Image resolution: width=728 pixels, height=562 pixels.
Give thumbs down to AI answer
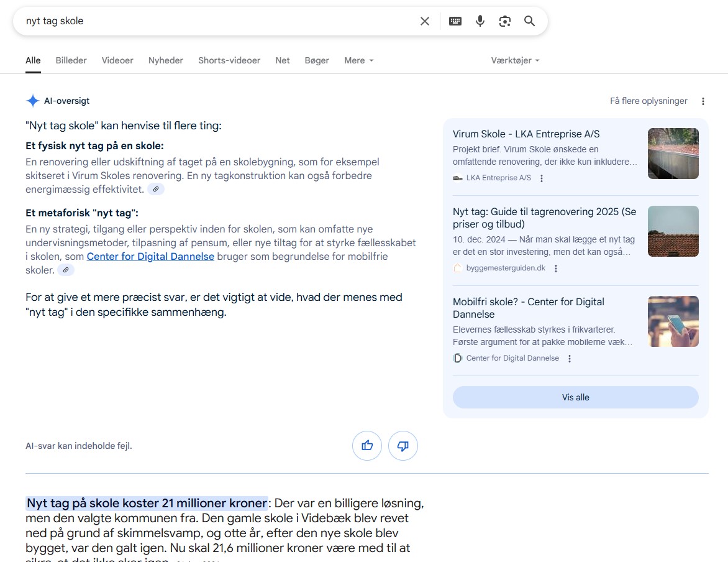point(403,446)
